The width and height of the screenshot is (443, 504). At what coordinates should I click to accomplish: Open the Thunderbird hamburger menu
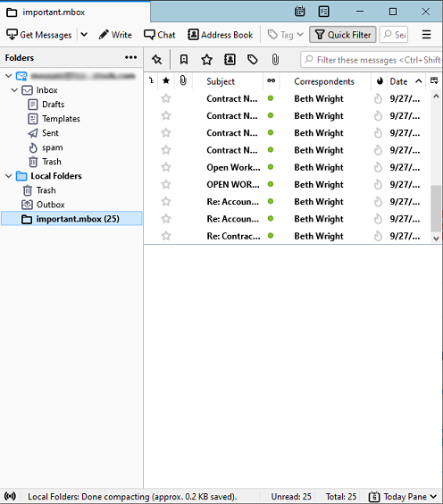[426, 34]
